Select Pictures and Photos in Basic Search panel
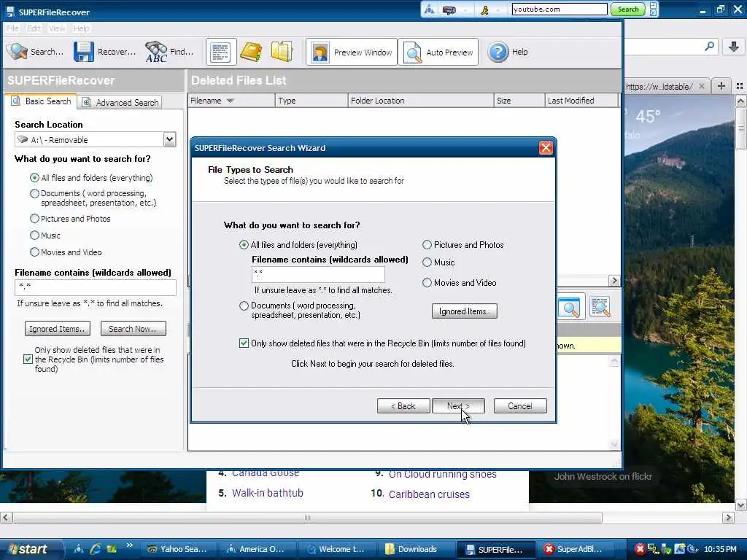The width and height of the screenshot is (747, 560). (34, 219)
